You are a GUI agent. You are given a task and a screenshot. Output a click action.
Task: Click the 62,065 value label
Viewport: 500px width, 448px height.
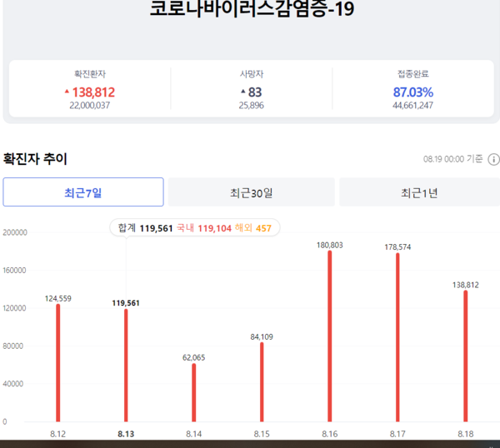[194, 357]
